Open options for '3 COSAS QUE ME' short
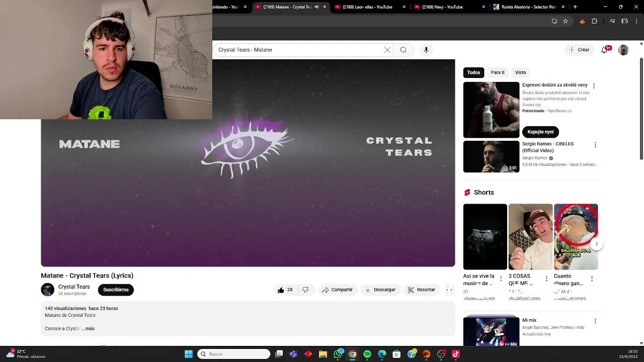The height and width of the screenshot is (362, 644). (546, 279)
